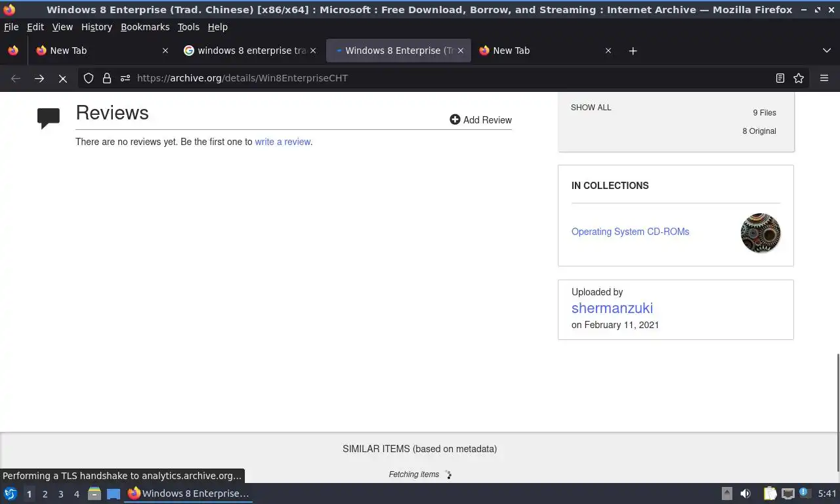Click the Reviews heading
This screenshot has height=504, width=840.
pyautogui.click(x=112, y=113)
